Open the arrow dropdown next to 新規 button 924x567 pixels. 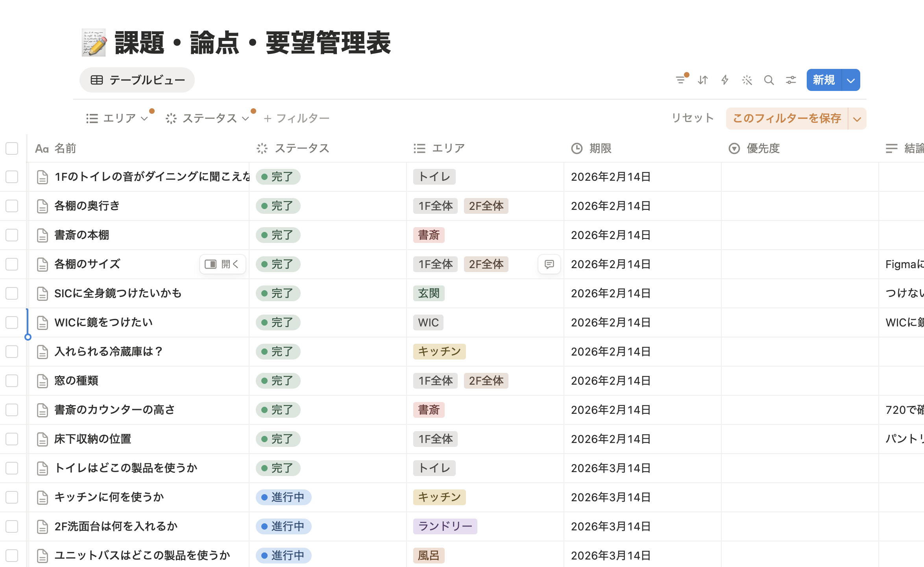coord(851,80)
